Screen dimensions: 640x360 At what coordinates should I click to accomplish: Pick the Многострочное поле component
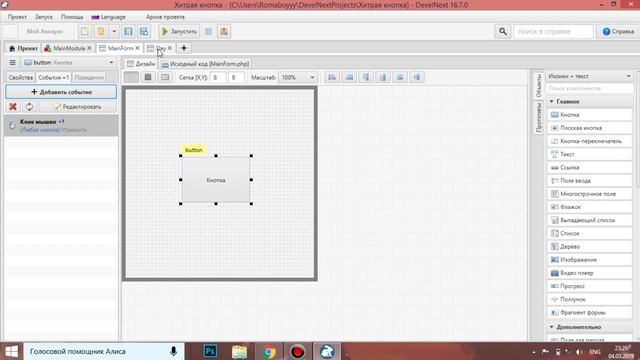(590, 194)
